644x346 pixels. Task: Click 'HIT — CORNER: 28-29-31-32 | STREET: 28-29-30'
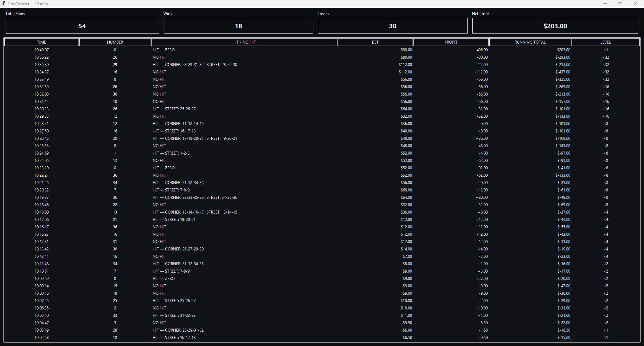[x=195, y=65]
